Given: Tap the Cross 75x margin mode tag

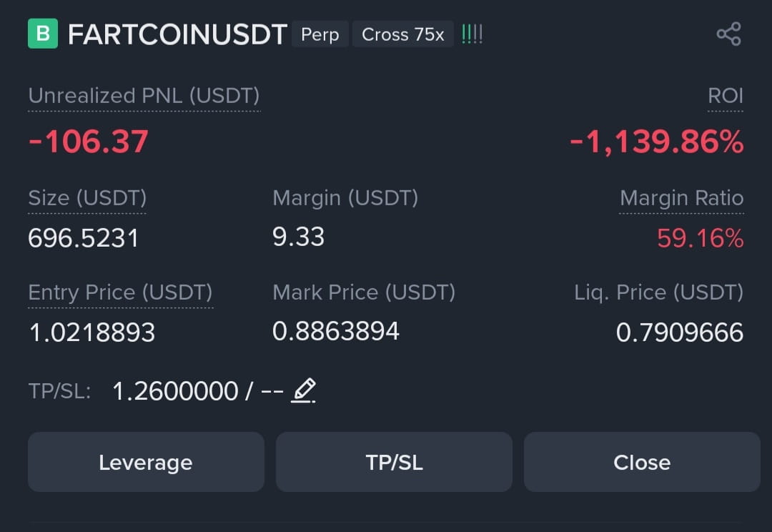Looking at the screenshot, I should [x=402, y=34].
